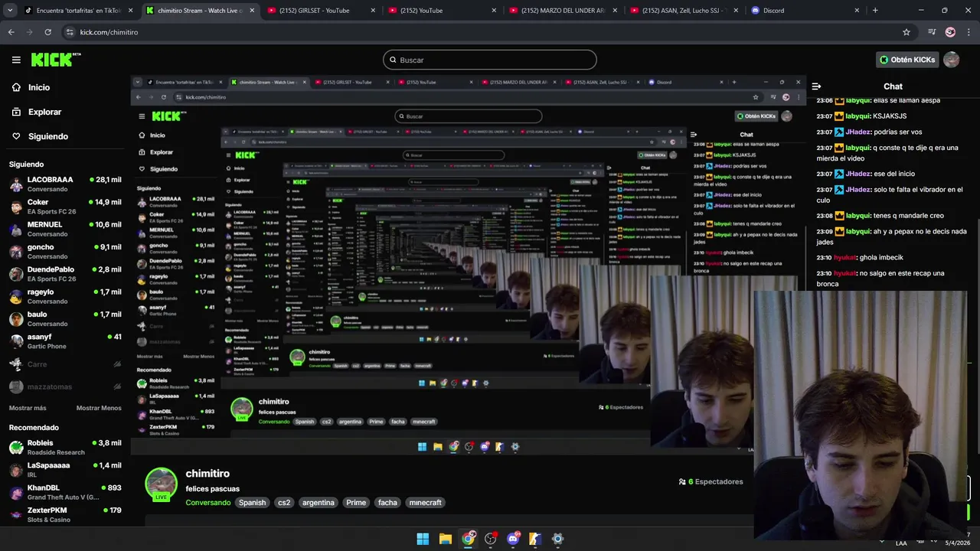The image size is (980, 551).
Task: Open the Windows Start menu
Action: coord(423,539)
